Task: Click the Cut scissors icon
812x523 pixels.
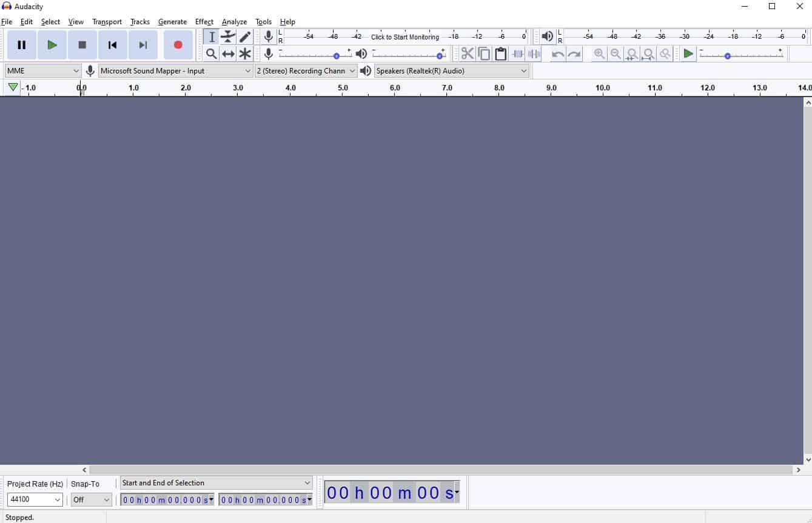Action: click(467, 54)
